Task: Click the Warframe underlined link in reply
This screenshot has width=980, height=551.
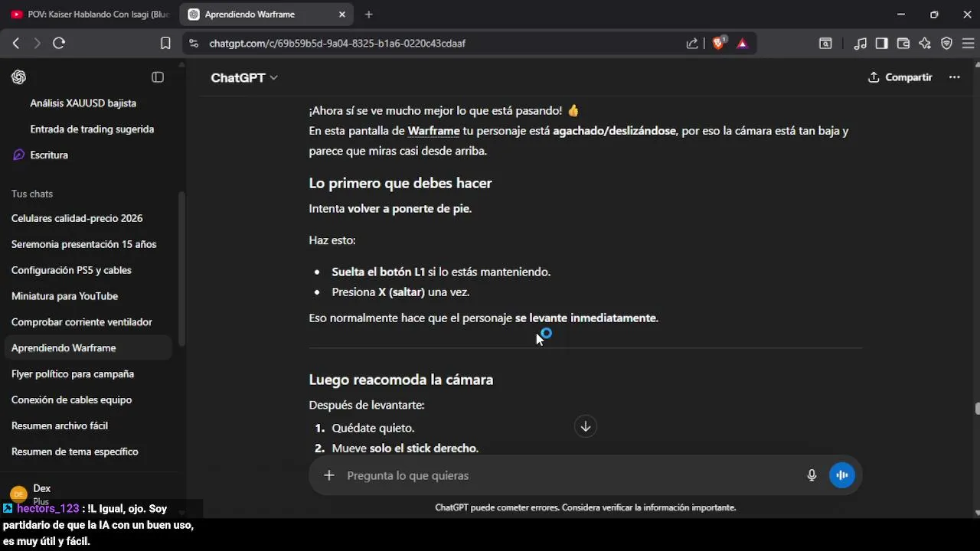Action: click(433, 131)
